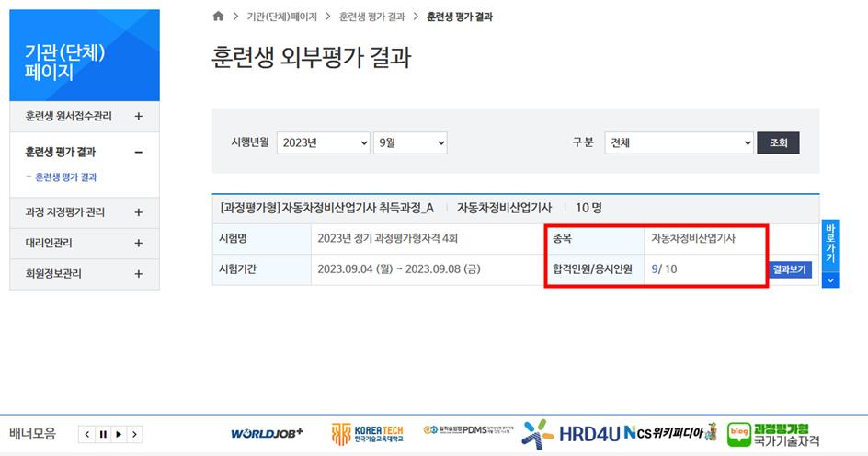This screenshot has width=868, height=456.
Task: Open the PDMS banner
Action: pyautogui.click(x=468, y=430)
